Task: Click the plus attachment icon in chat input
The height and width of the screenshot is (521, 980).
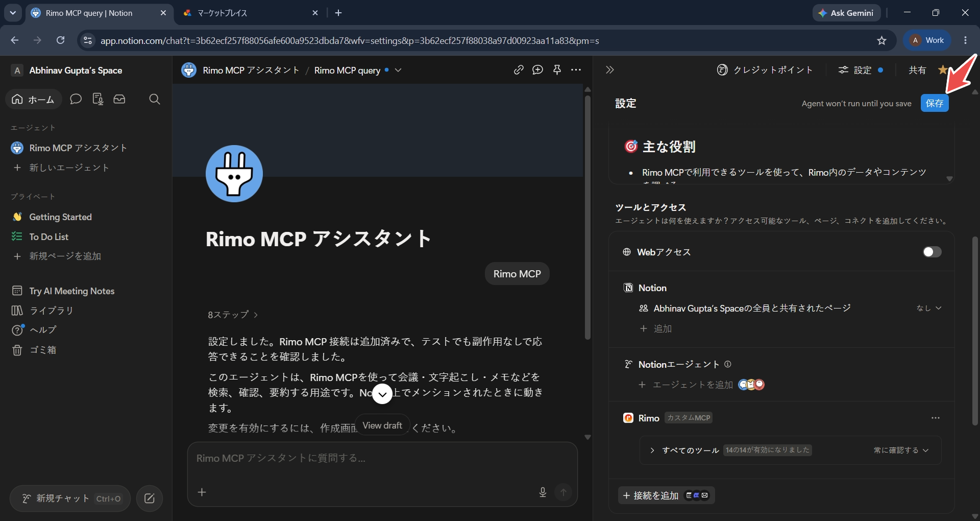Action: 202,492
